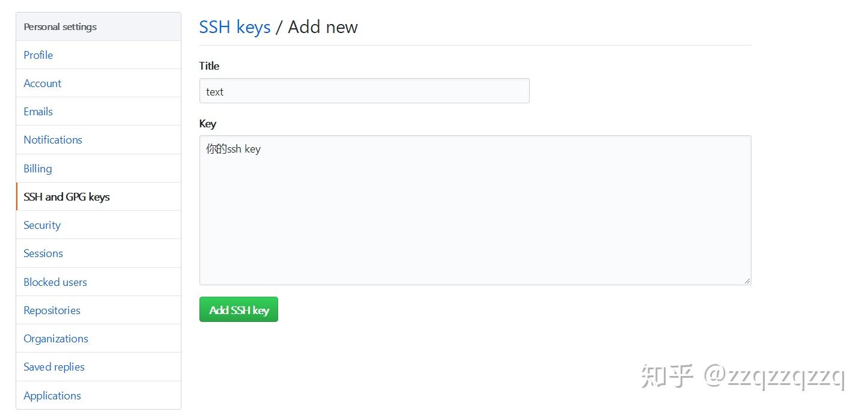868x415 pixels.
Task: Click the SSH keys breadcrumb link
Action: tap(235, 27)
